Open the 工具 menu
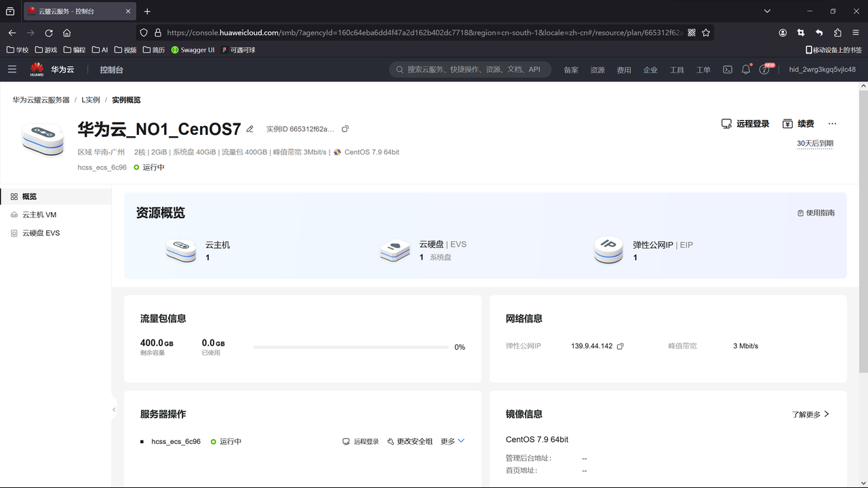Image resolution: width=868 pixels, height=488 pixels. point(677,70)
